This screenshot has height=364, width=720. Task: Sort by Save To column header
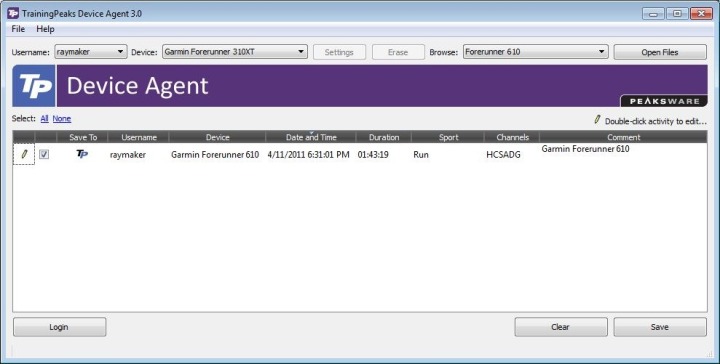(x=82, y=137)
